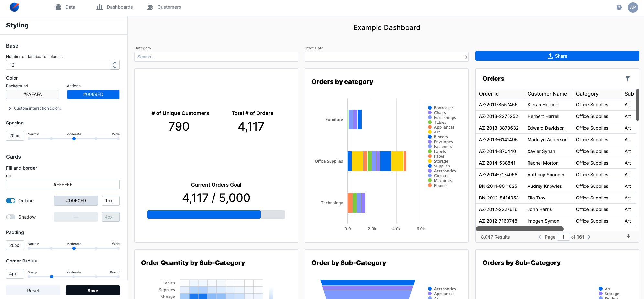Click the Orders page number field
The image size is (644, 299).
563,237
